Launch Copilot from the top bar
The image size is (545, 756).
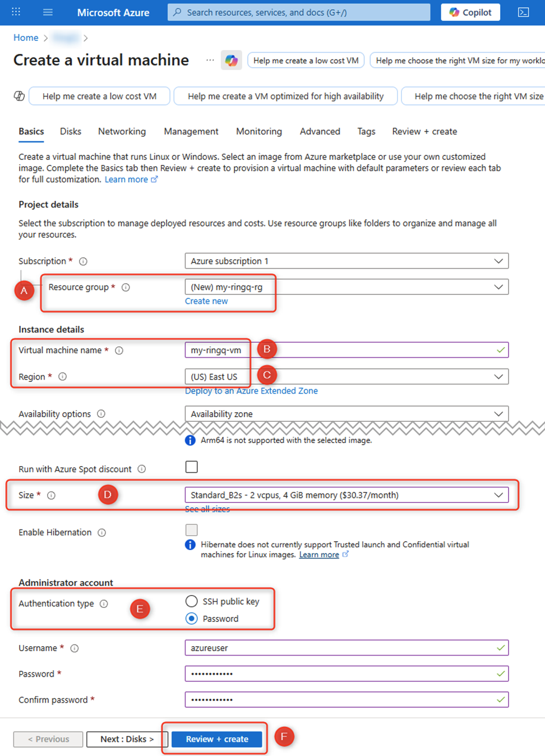point(470,12)
